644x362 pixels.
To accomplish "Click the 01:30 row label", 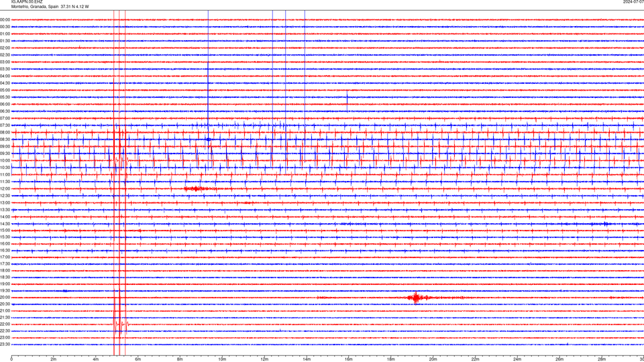I will point(5,41).
